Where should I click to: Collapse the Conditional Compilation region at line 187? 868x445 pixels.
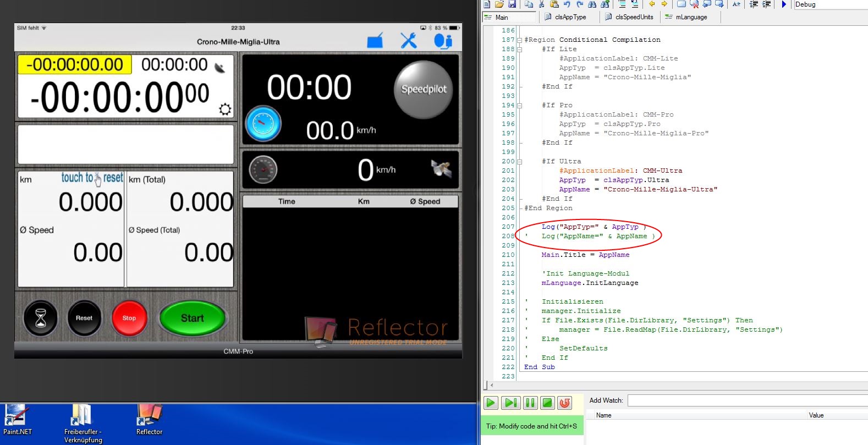pyautogui.click(x=519, y=40)
